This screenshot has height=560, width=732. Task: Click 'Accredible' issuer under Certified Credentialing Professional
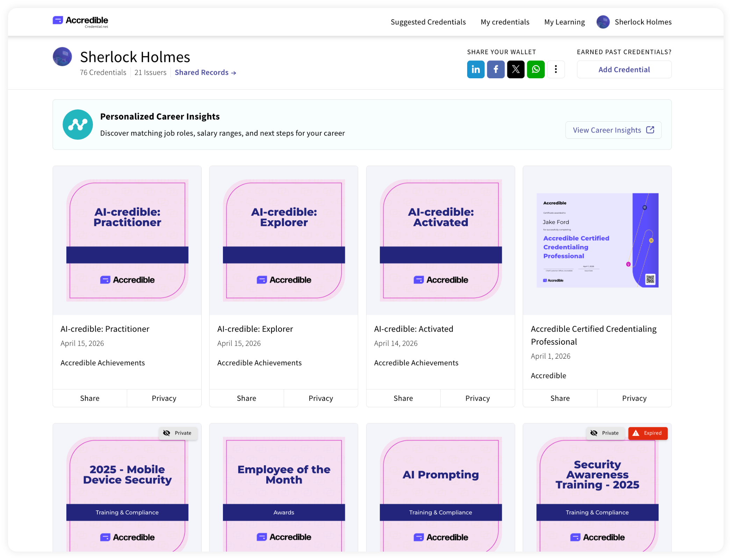click(549, 376)
